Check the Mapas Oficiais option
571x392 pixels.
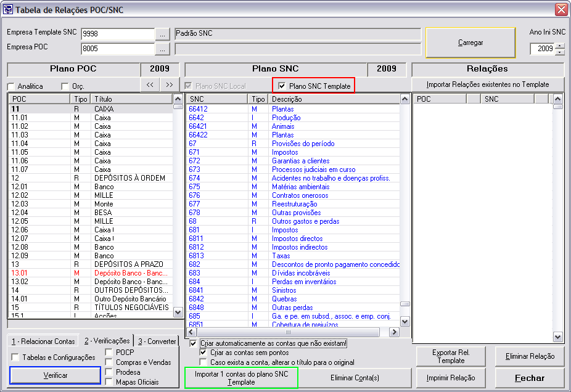click(109, 382)
